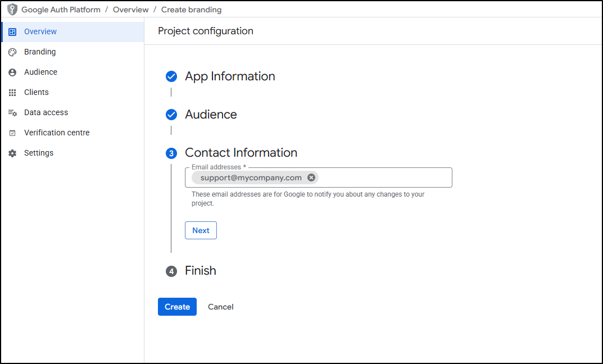Go to Data access in sidebar
Screen dimensions: 603x364
[x=46, y=113]
